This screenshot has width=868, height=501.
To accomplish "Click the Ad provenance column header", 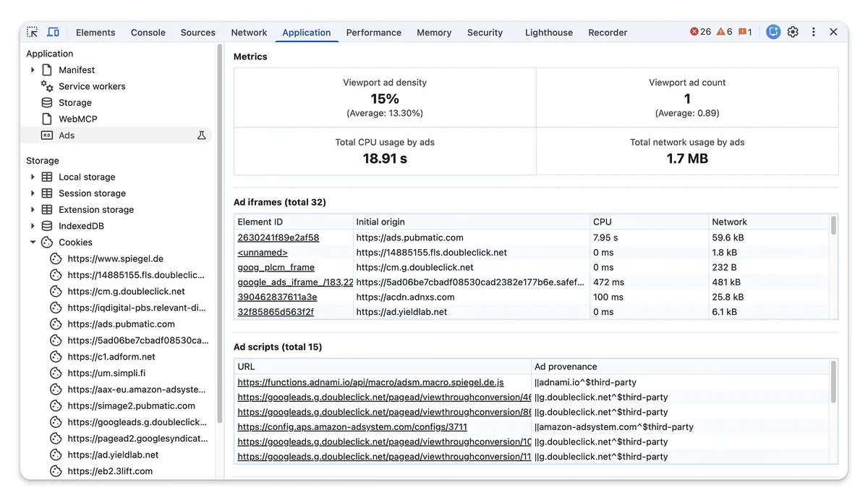I will pos(681,366).
